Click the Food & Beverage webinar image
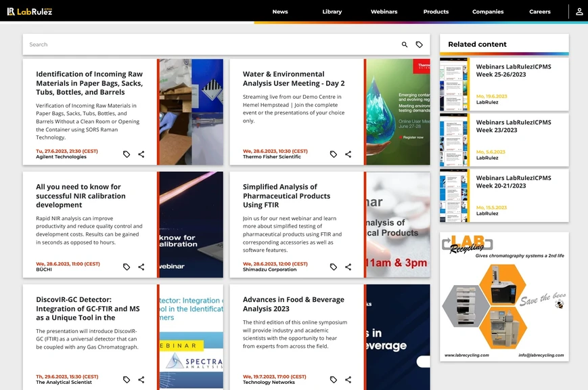588x390 pixels. click(x=399, y=337)
